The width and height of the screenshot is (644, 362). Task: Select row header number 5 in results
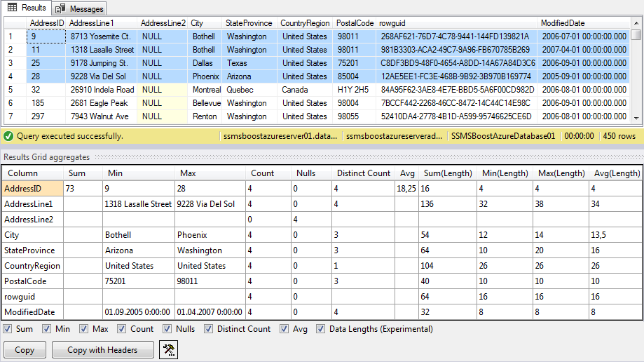(x=15, y=90)
